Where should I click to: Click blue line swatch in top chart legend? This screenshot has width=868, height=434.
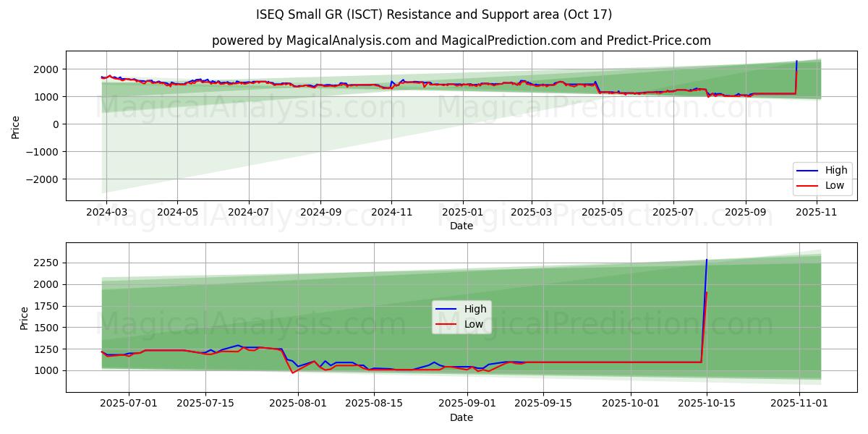tap(807, 171)
